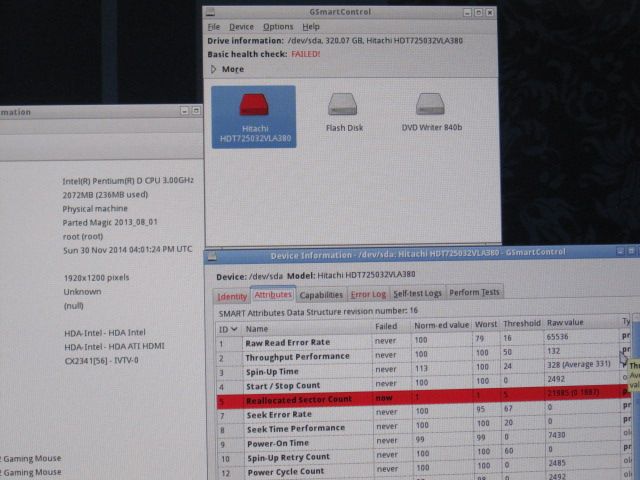
Task: Minimize the GSmartControl main window
Action: (467, 13)
